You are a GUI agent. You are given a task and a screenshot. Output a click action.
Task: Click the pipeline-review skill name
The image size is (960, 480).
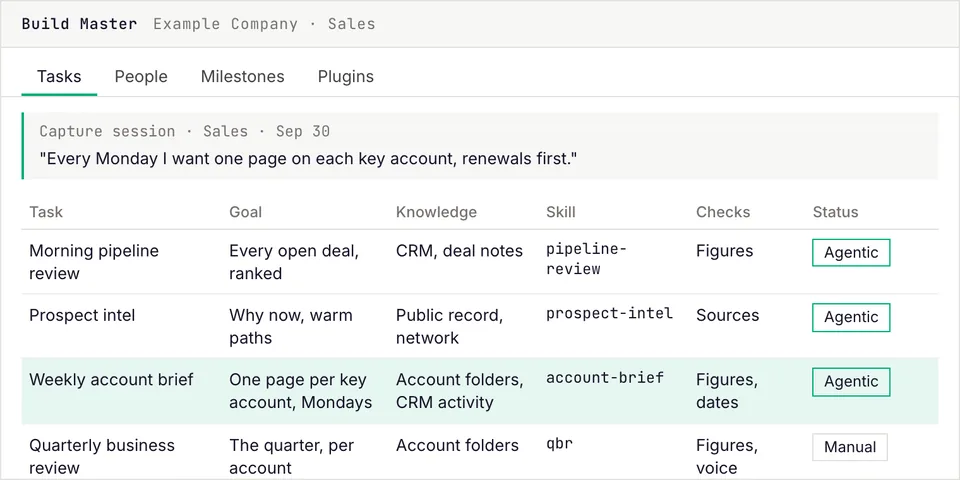(x=587, y=259)
